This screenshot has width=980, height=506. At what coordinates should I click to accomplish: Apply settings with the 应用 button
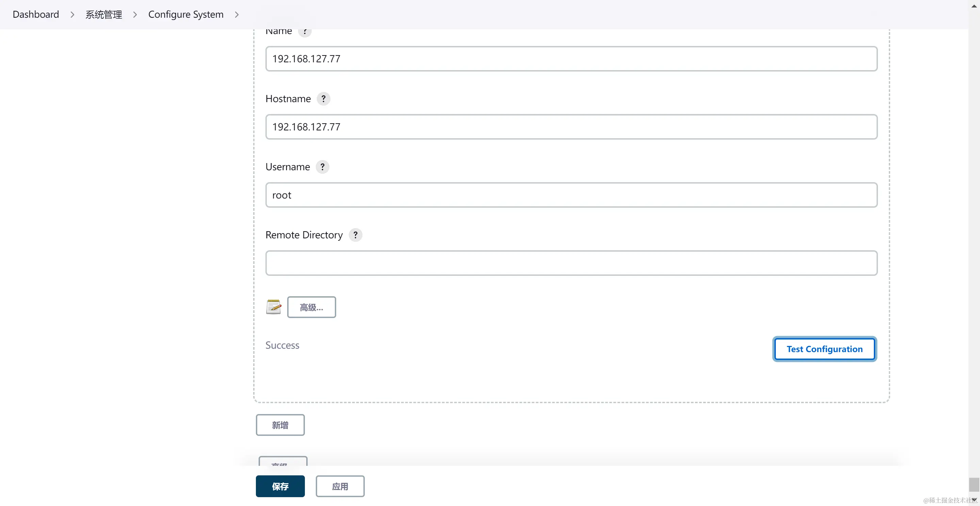click(x=340, y=486)
